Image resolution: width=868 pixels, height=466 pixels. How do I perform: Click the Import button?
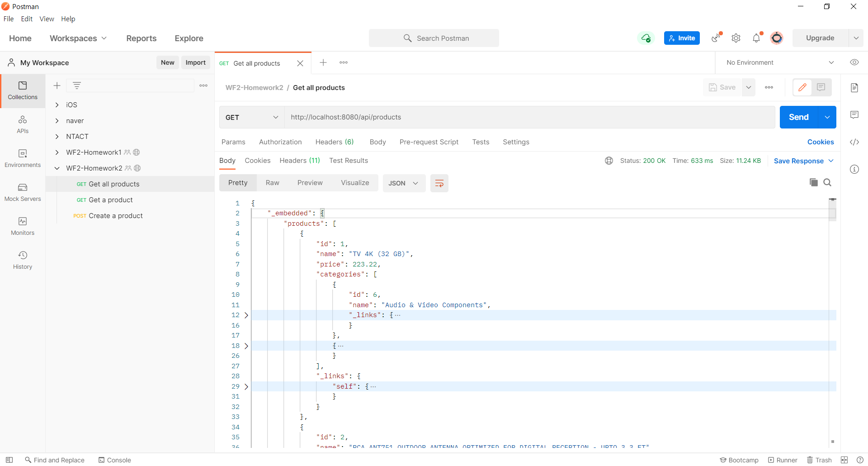(x=195, y=62)
